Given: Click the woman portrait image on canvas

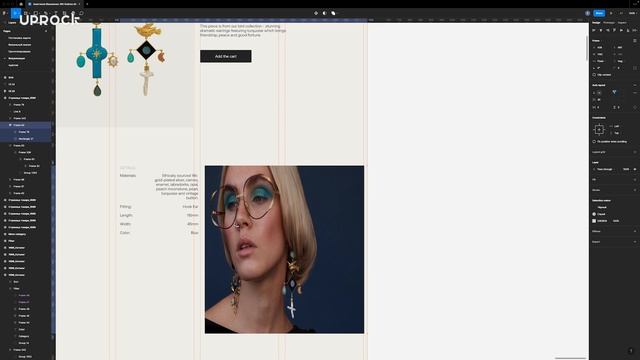Looking at the screenshot, I should (284, 249).
